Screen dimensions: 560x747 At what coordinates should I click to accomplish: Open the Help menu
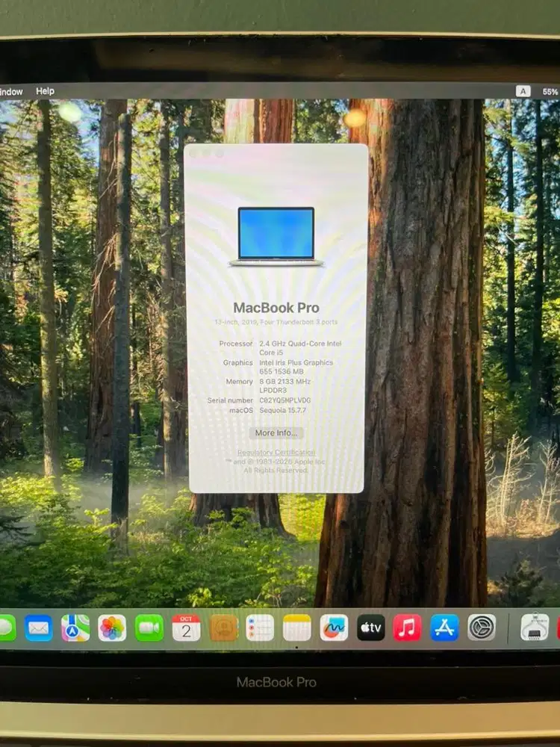pyautogui.click(x=46, y=91)
